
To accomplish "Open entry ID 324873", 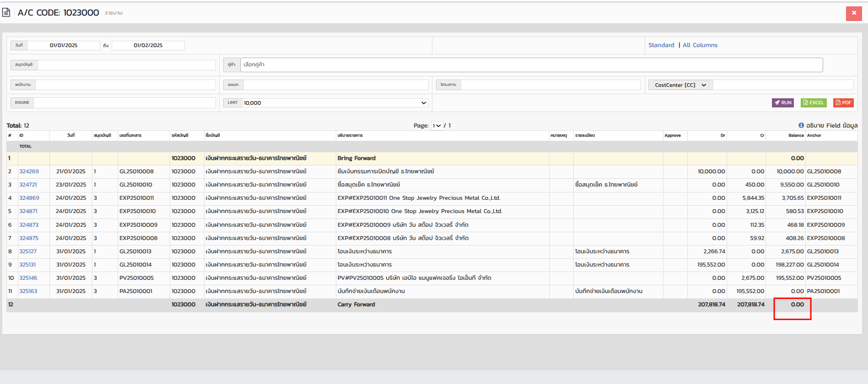I will pyautogui.click(x=29, y=225).
